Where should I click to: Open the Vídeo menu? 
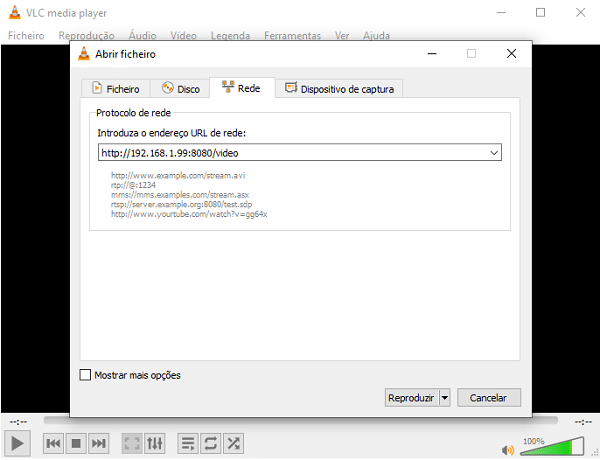pyautogui.click(x=183, y=36)
